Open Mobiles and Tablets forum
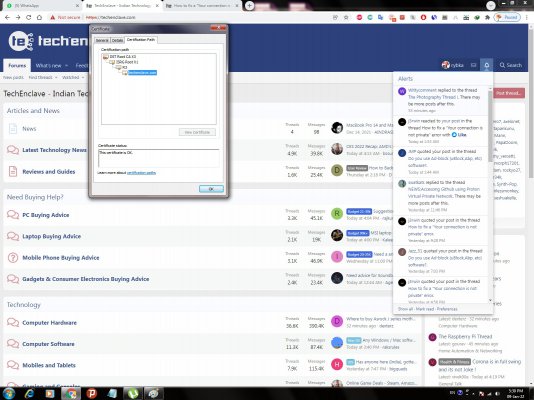This screenshot has height=400, width=534. click(49, 365)
